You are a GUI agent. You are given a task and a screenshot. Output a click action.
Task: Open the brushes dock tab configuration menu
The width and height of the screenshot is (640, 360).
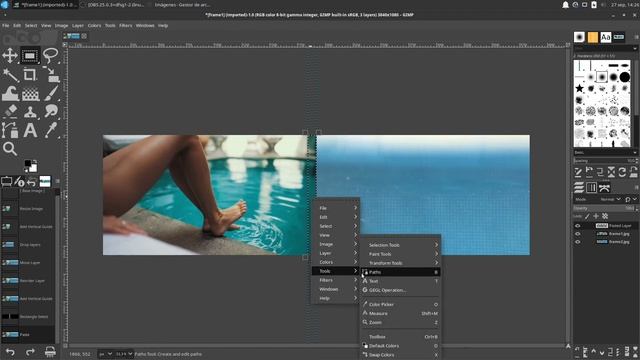point(636,37)
